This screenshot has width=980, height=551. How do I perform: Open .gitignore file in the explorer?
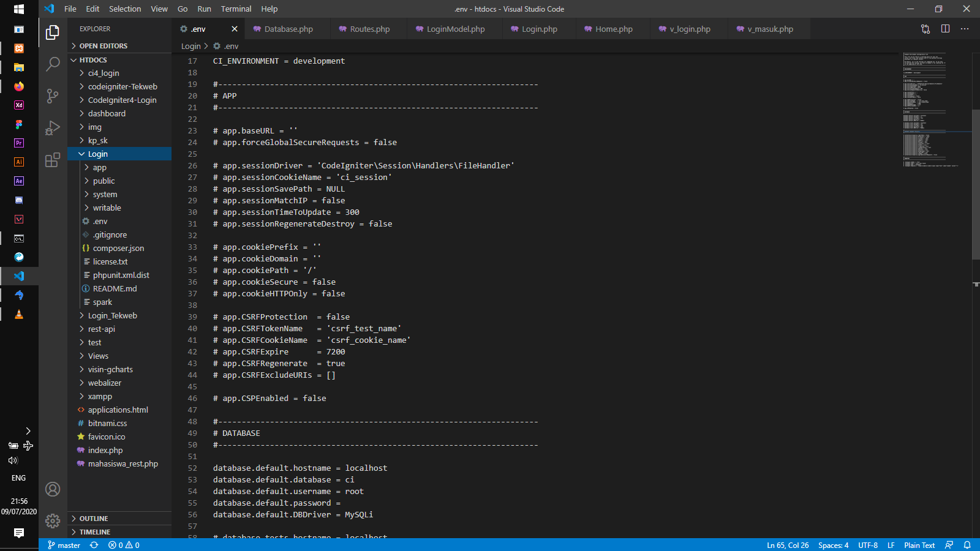click(x=119, y=234)
